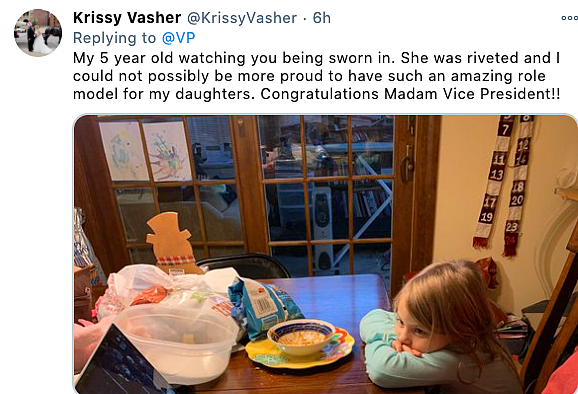This screenshot has height=394, width=578.
Task: Click the children's paintings on the glass door
Action: pyautogui.click(x=146, y=150)
